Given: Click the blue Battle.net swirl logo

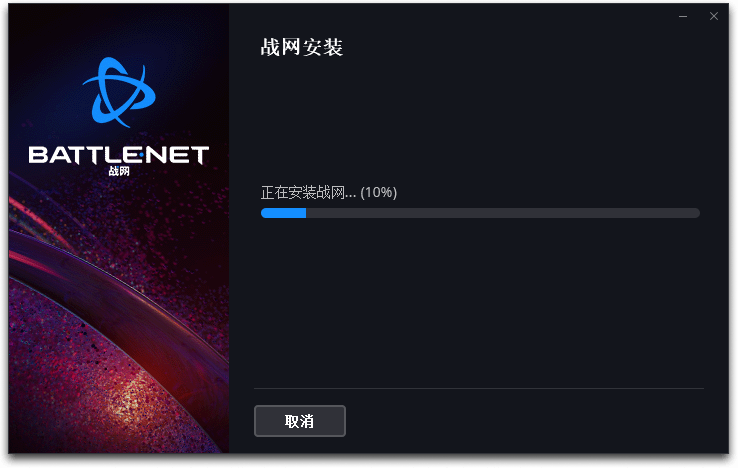Looking at the screenshot, I should pyautogui.click(x=119, y=92).
